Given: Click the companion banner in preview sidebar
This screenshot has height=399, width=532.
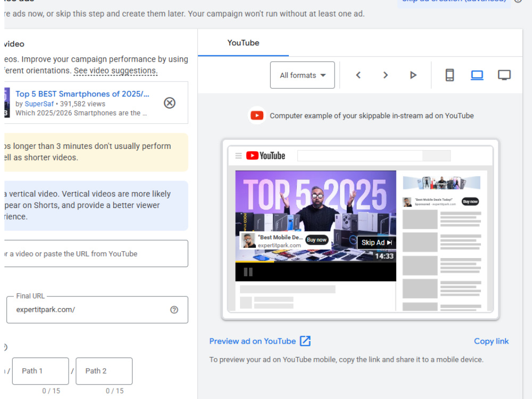Looking at the screenshot, I should (x=442, y=183).
